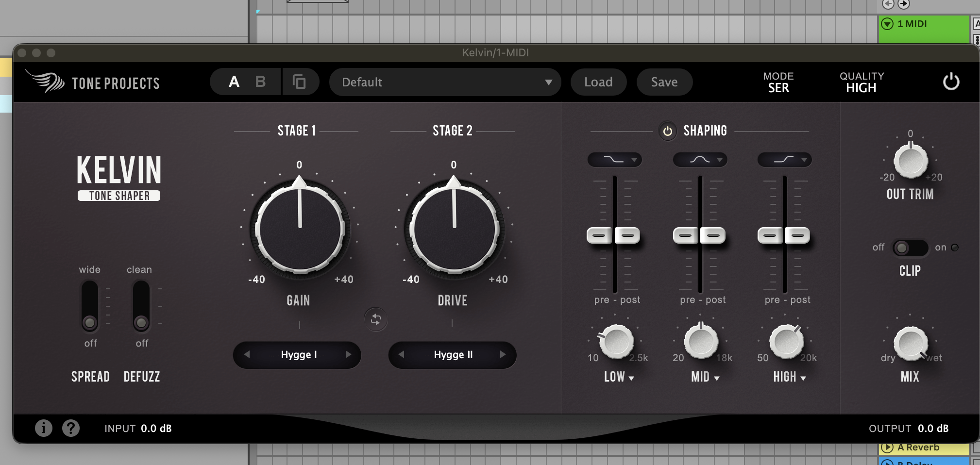
Task: Select the B preset slot tab
Action: (260, 82)
